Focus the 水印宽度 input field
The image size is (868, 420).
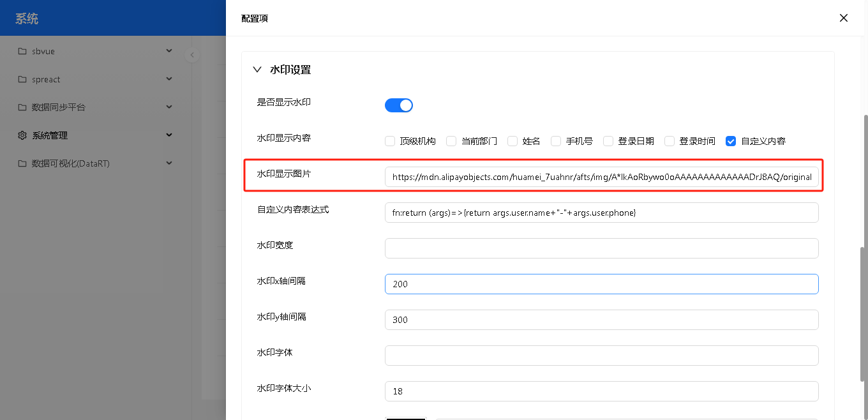pyautogui.click(x=601, y=248)
